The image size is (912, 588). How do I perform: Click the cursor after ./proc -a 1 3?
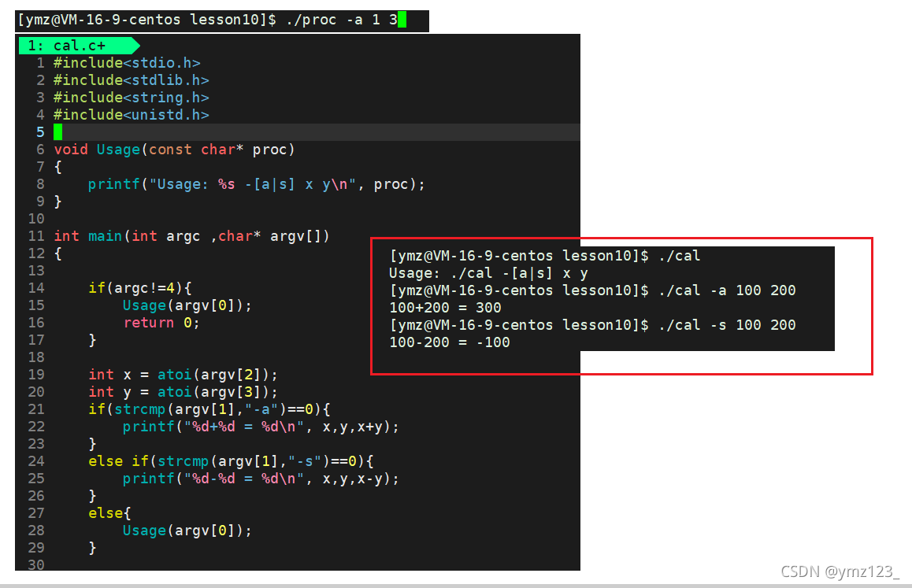pos(402,20)
